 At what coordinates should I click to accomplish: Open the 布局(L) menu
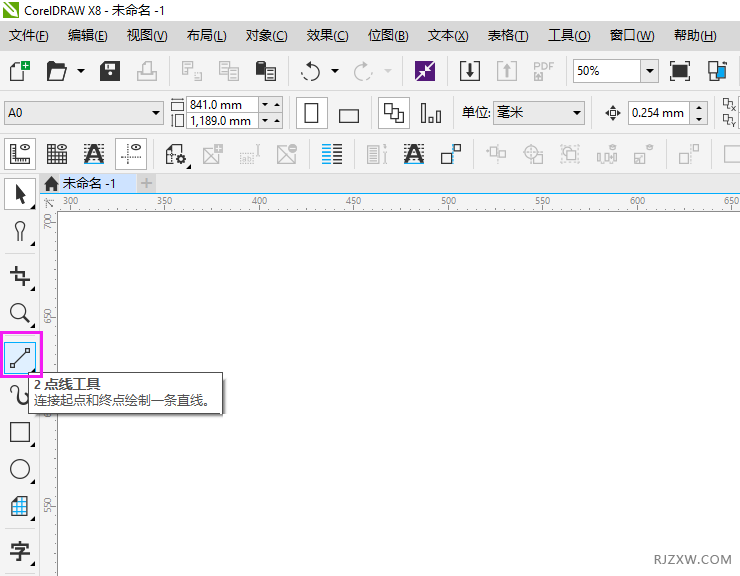click(x=206, y=35)
